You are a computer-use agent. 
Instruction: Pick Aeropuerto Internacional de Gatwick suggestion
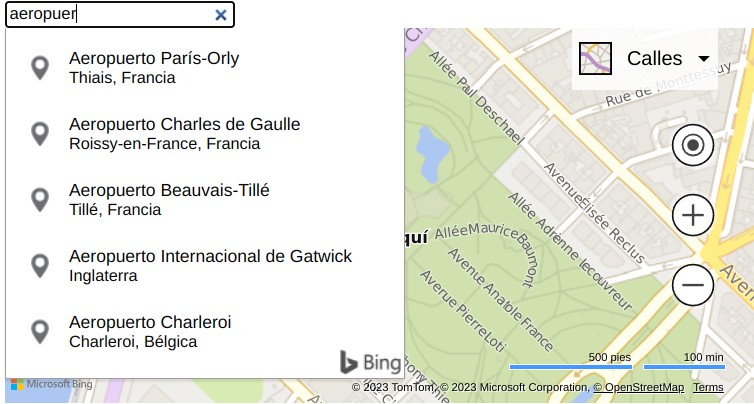(x=210, y=265)
